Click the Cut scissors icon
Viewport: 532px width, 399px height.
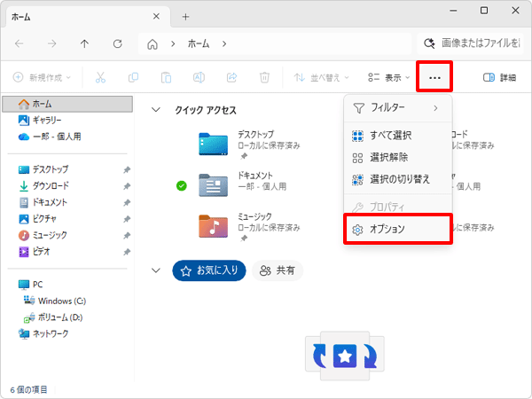tap(100, 78)
